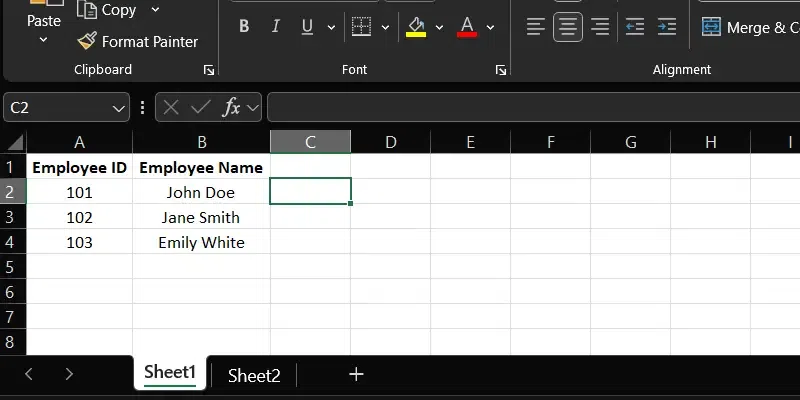Image resolution: width=800 pixels, height=400 pixels.
Task: Select column D header
Action: click(391, 142)
